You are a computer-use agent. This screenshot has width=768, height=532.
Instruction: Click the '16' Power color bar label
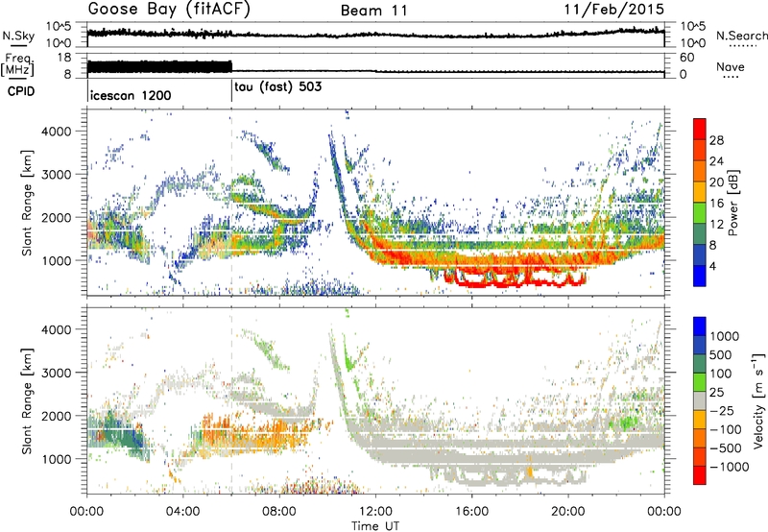click(716, 204)
